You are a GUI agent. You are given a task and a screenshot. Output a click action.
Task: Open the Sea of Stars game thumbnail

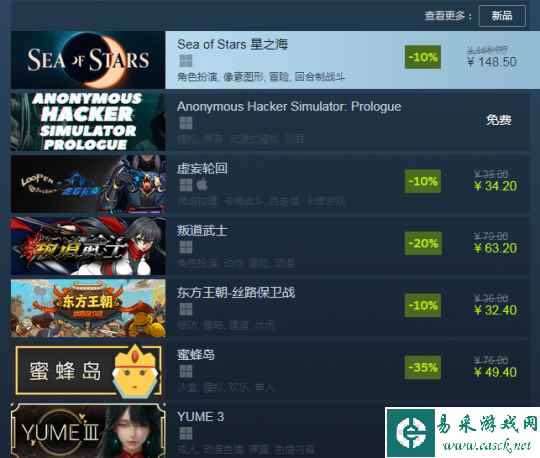click(x=88, y=60)
